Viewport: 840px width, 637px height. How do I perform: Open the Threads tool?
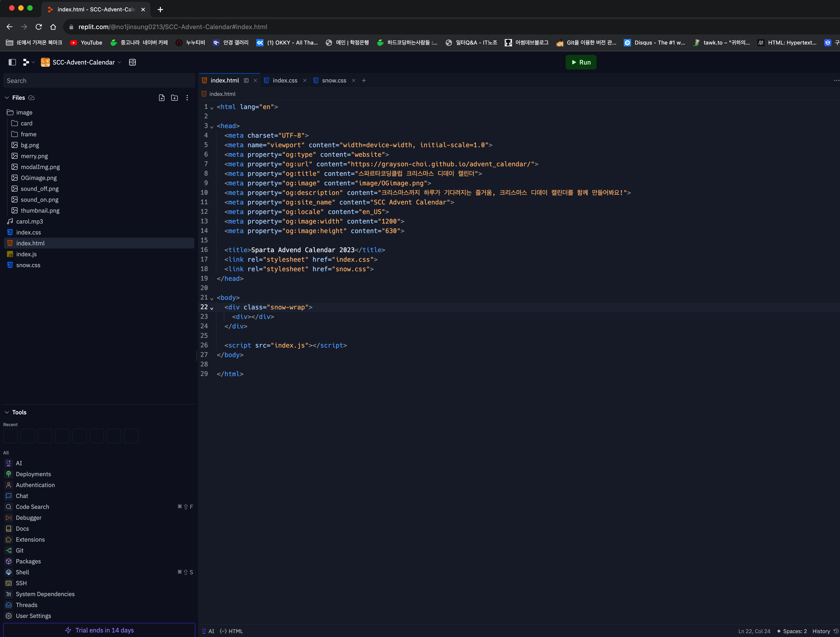[99, 605]
